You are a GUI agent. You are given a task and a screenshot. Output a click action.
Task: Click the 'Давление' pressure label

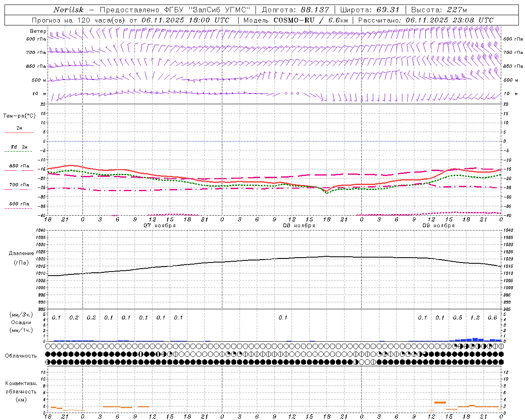coord(21,253)
